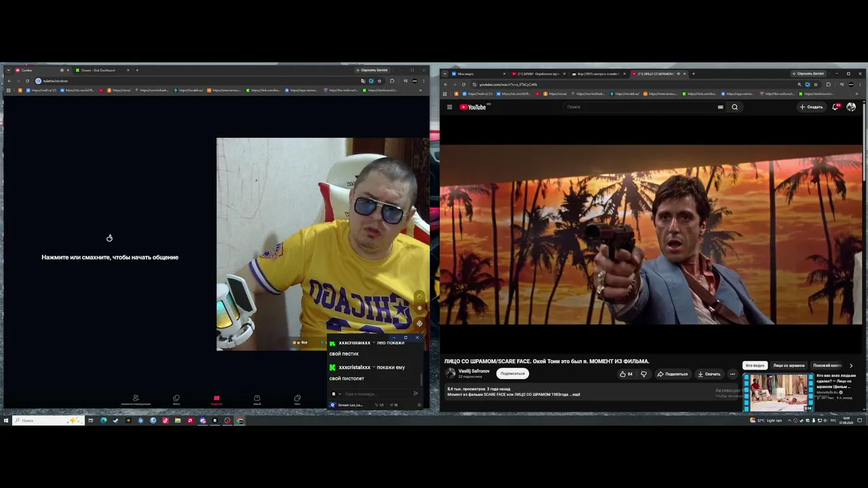Viewport: 868px width, 488px height.
Task: Open the recommended video thumbnail
Action: (x=778, y=392)
